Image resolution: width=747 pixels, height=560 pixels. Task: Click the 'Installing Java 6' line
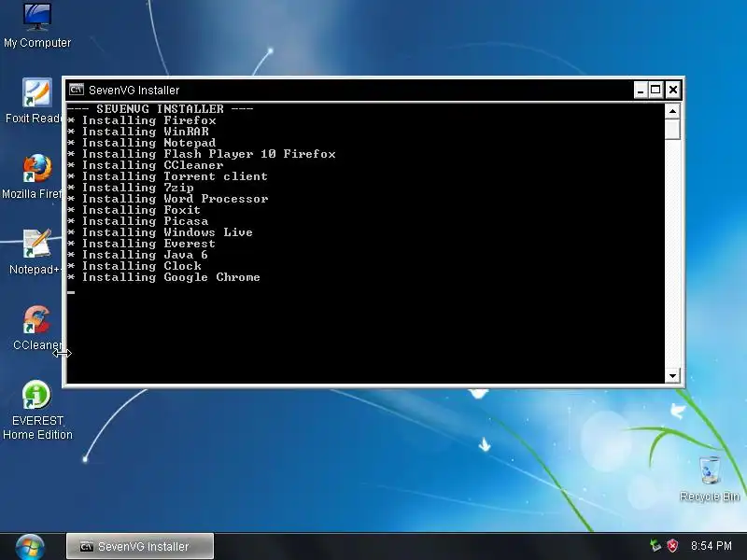[137, 255]
